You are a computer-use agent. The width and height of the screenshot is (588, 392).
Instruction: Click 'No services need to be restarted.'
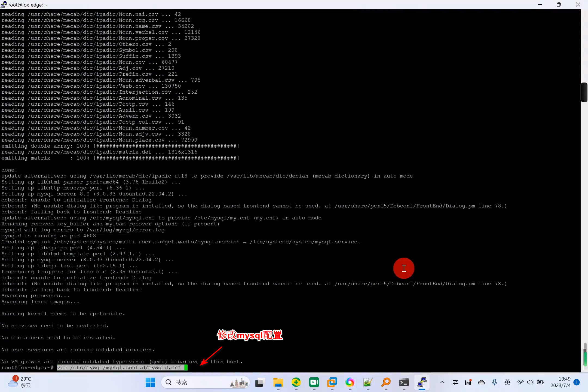tap(55, 326)
